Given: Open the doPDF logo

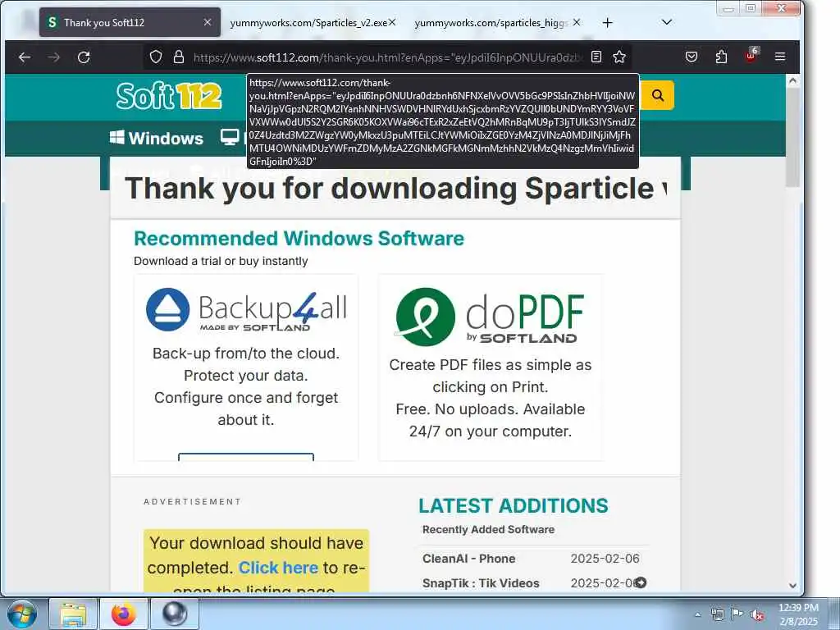Looking at the screenshot, I should (490, 317).
